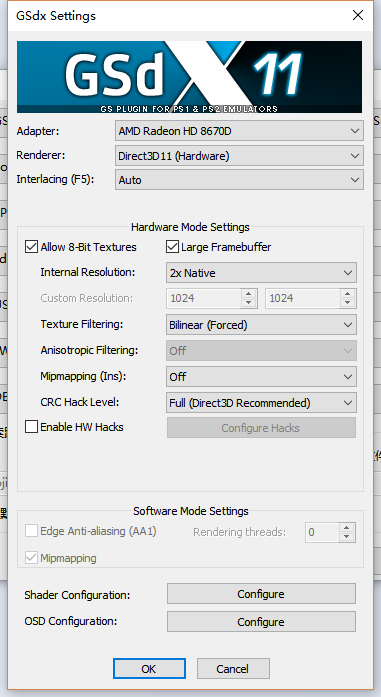Select the Interlacing (F5) Auto dropdown
This screenshot has width=381, height=697.
click(239, 180)
